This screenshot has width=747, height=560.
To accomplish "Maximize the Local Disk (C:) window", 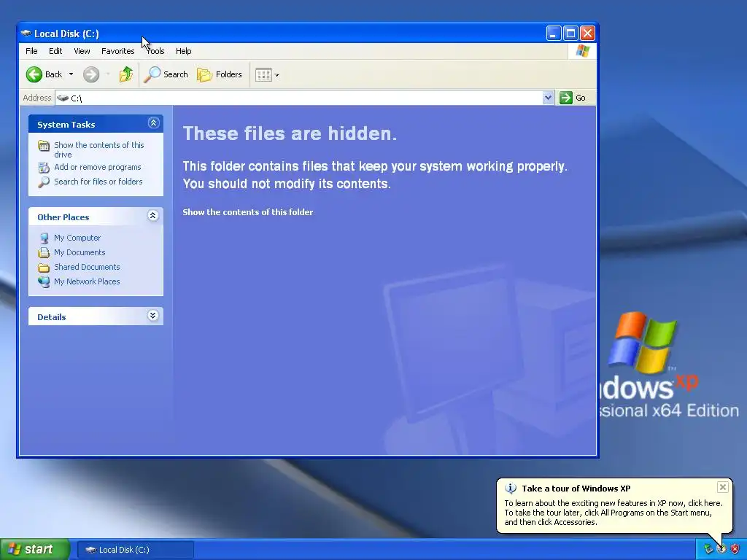I will 570,34.
